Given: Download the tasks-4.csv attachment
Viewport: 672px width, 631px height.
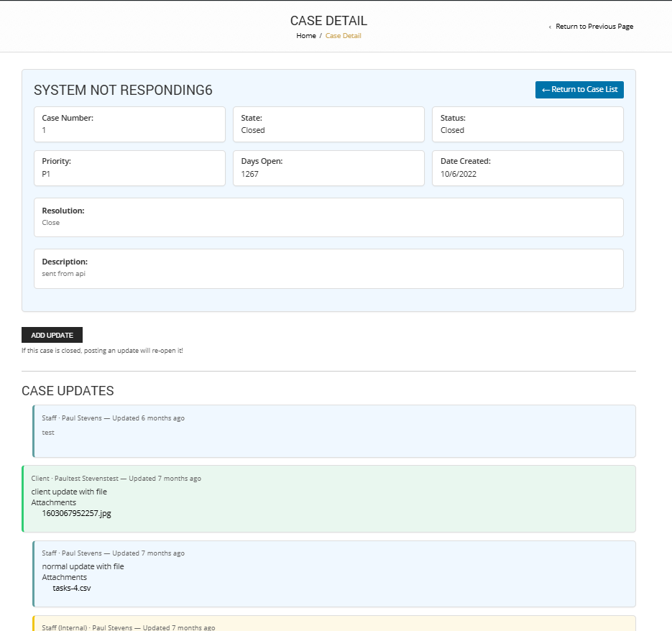Looking at the screenshot, I should tap(72, 588).
